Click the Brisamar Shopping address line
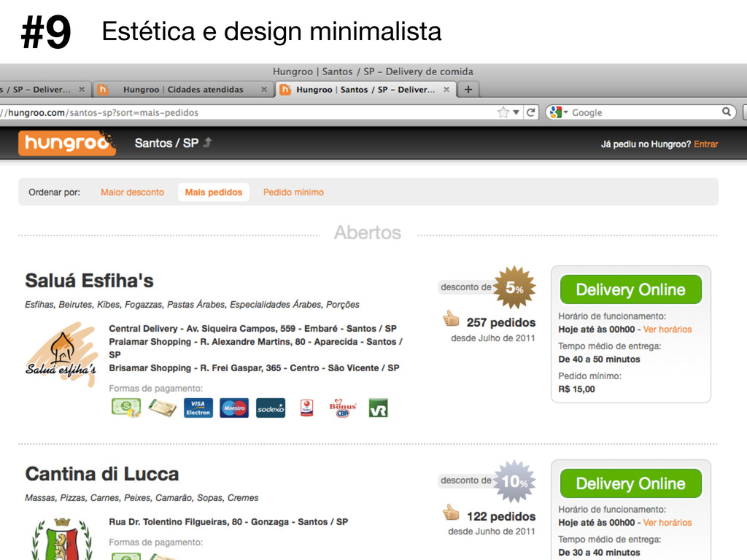This screenshot has width=747, height=560. (254, 368)
